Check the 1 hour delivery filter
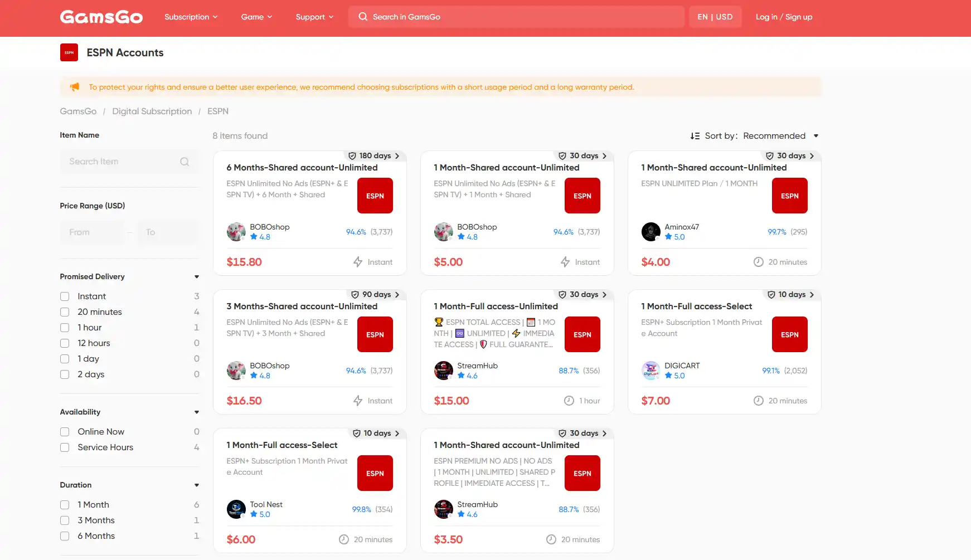The image size is (971, 560). (65, 328)
